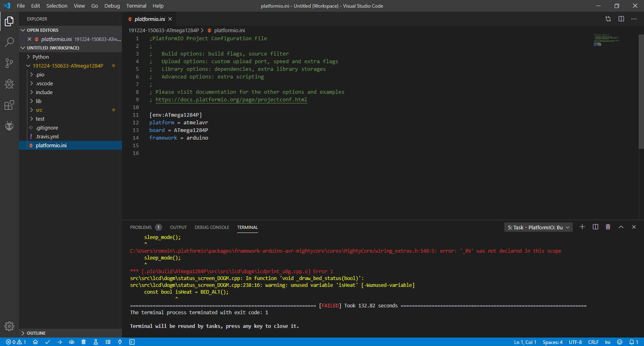Click PlatformIO Serial Monitor plug icon
644x346 pixels.
point(120,342)
